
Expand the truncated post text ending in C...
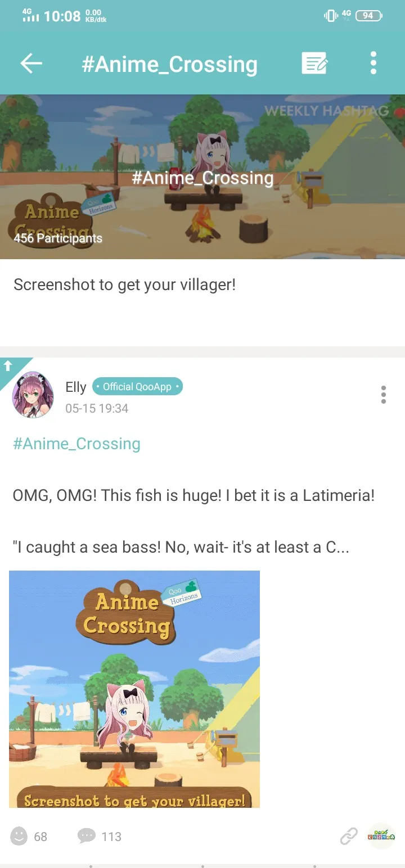pyautogui.click(x=181, y=547)
